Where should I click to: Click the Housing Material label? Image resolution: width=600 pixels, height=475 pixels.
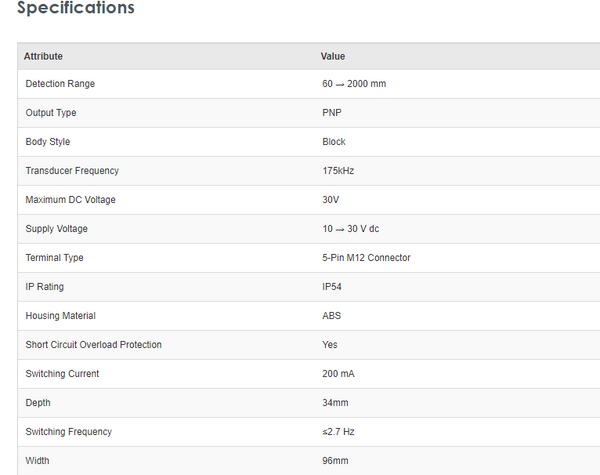[61, 316]
